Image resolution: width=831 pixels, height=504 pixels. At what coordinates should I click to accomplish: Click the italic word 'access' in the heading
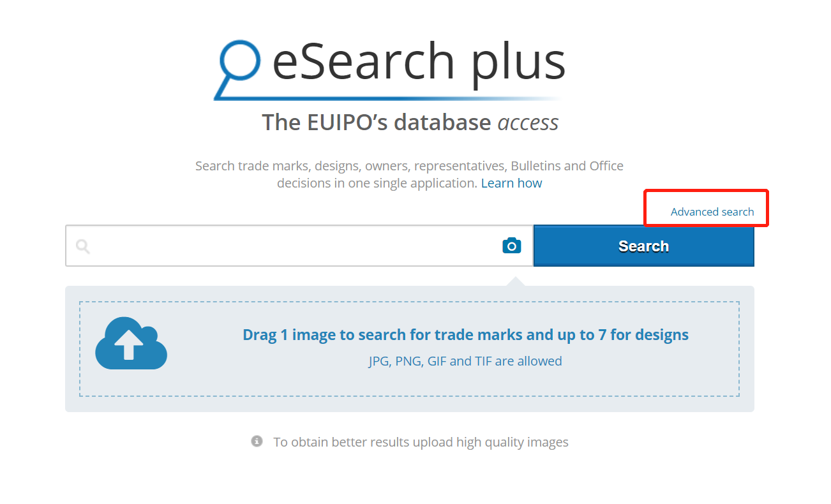pos(528,122)
